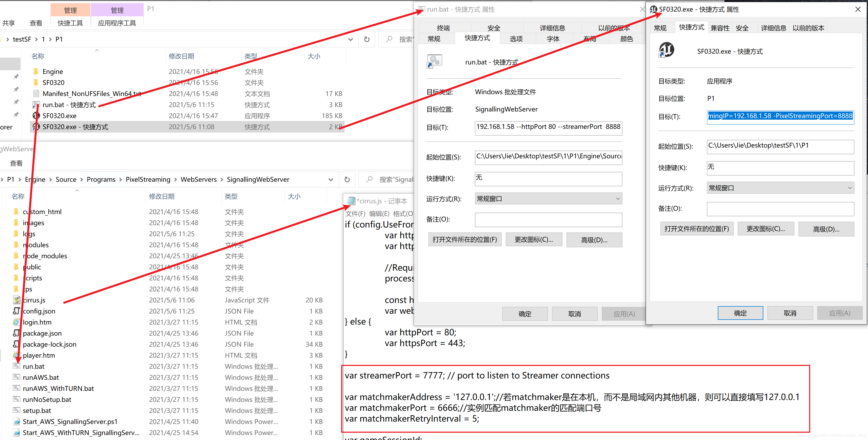Expand breadcrumb chevron after testSF
This screenshot has width=868, height=440.
pyautogui.click(x=36, y=39)
